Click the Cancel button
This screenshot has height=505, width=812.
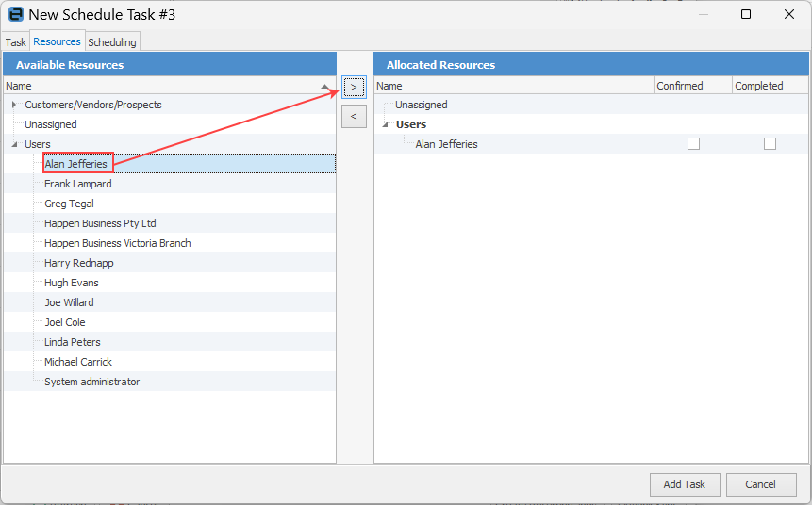(x=761, y=484)
